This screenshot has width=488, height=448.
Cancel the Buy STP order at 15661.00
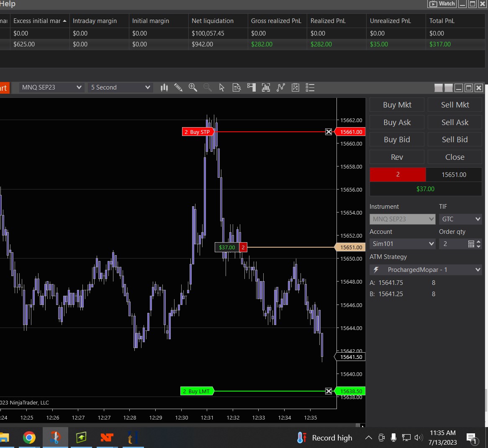(329, 132)
